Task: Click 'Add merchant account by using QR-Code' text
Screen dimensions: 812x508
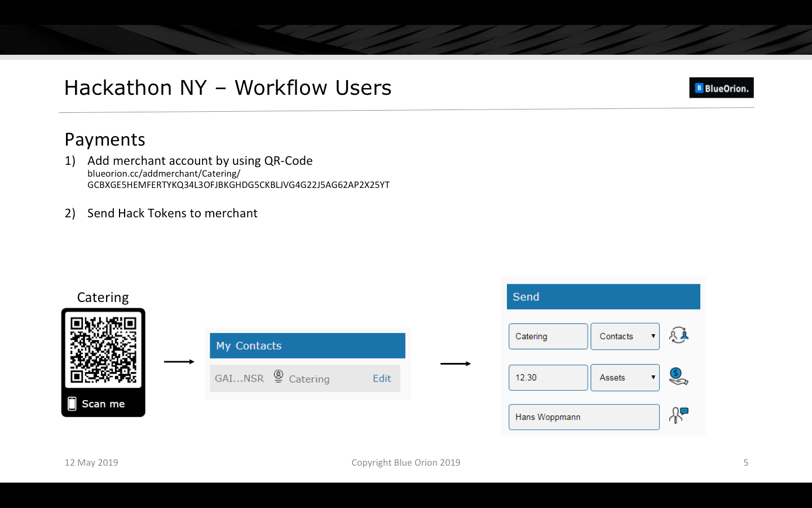Action: (200, 161)
